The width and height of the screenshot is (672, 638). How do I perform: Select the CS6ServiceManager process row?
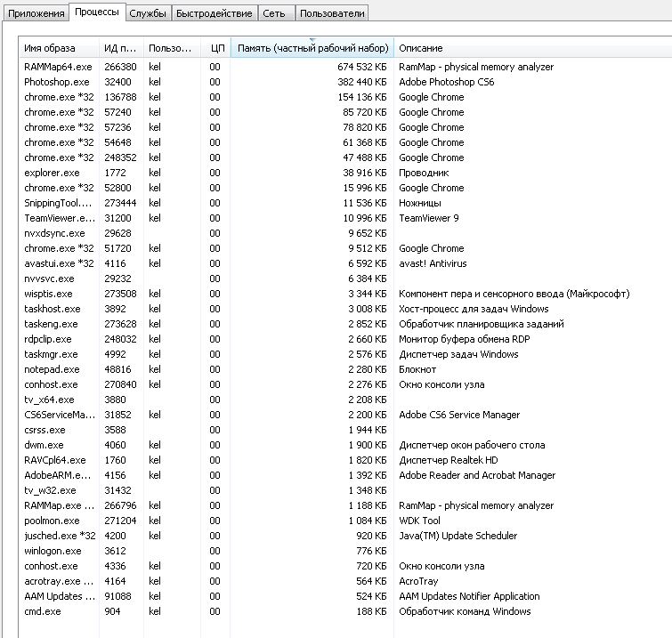[x=345, y=415]
